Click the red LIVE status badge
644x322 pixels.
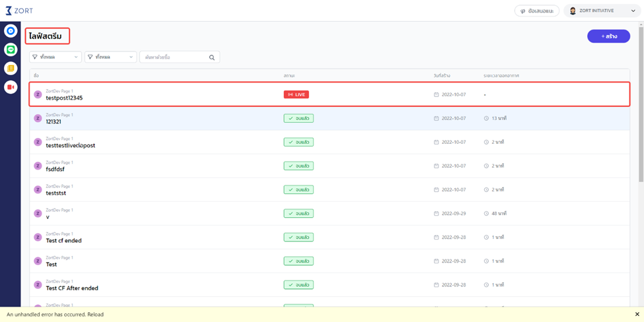pos(296,94)
